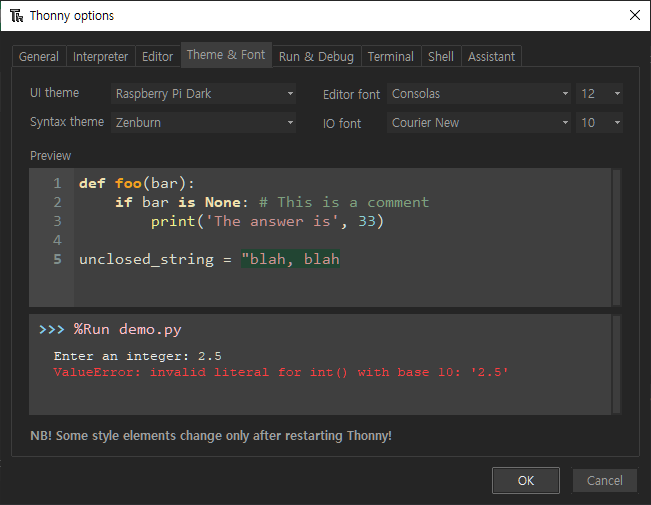The width and height of the screenshot is (651, 505).
Task: Close the Thonny options dialog
Action: [x=634, y=16]
